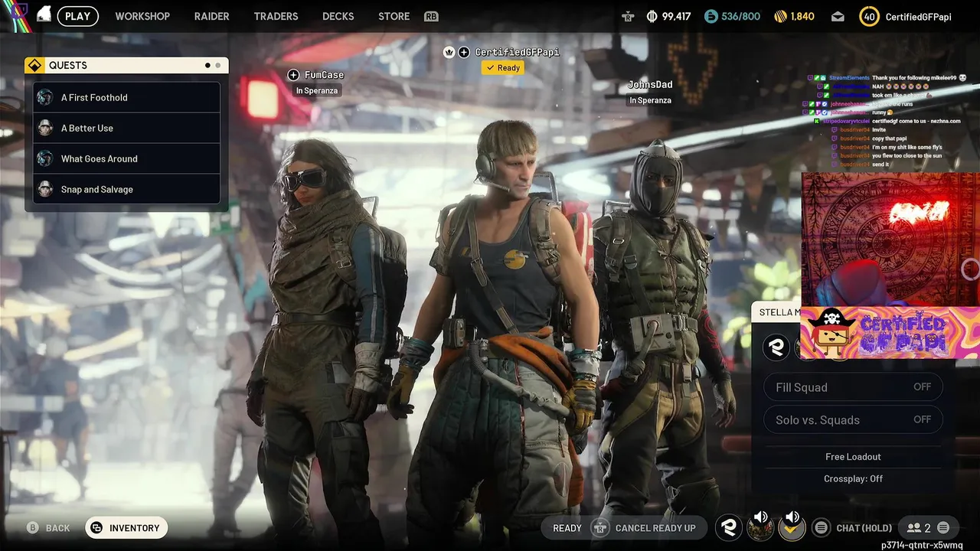Click the Embark logo in map panel

[776, 347]
